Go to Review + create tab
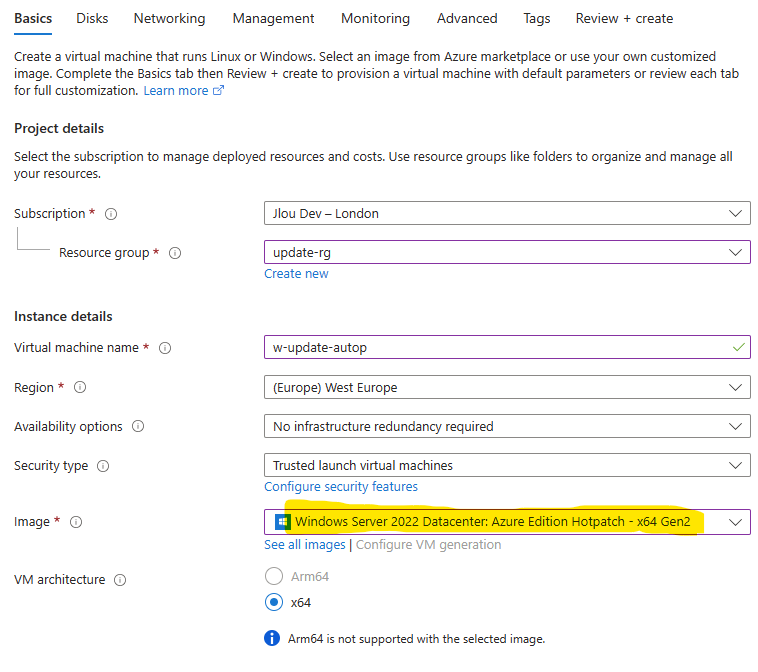 pyautogui.click(x=624, y=18)
